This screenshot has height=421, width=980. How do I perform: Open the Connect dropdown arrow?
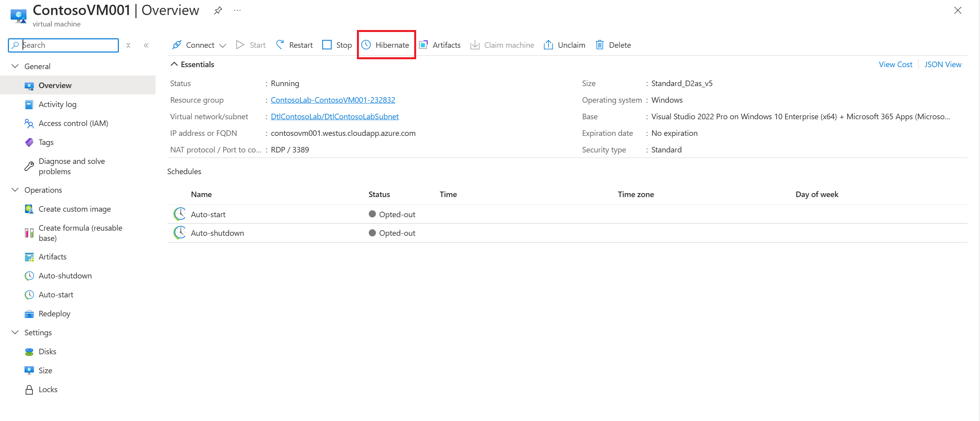(x=223, y=45)
